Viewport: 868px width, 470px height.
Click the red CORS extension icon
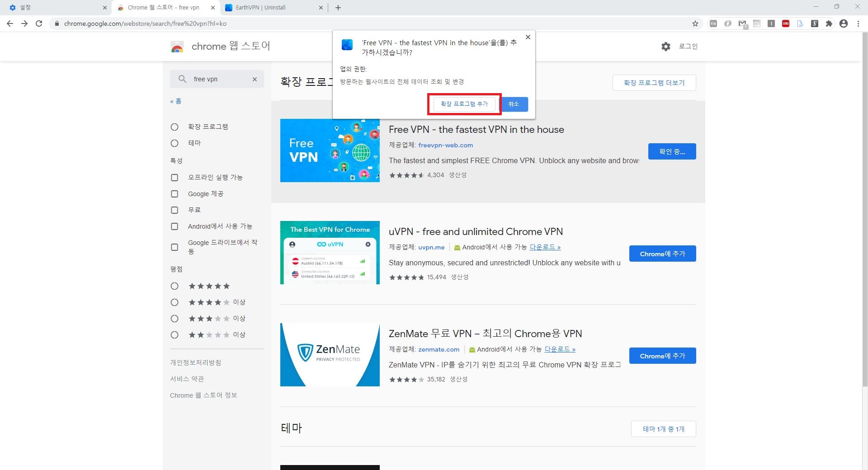coord(786,23)
